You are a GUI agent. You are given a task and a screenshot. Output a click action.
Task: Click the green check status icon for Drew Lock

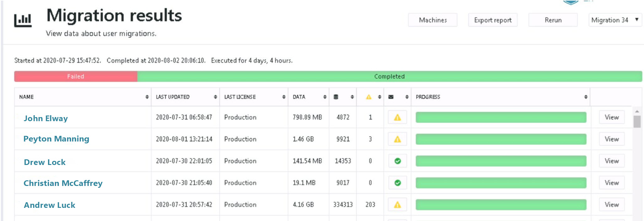[x=397, y=161]
